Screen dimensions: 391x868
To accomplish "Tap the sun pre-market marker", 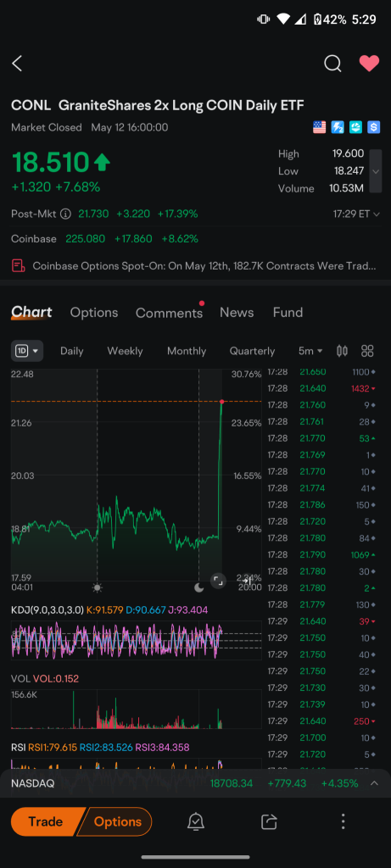I will tap(98, 587).
